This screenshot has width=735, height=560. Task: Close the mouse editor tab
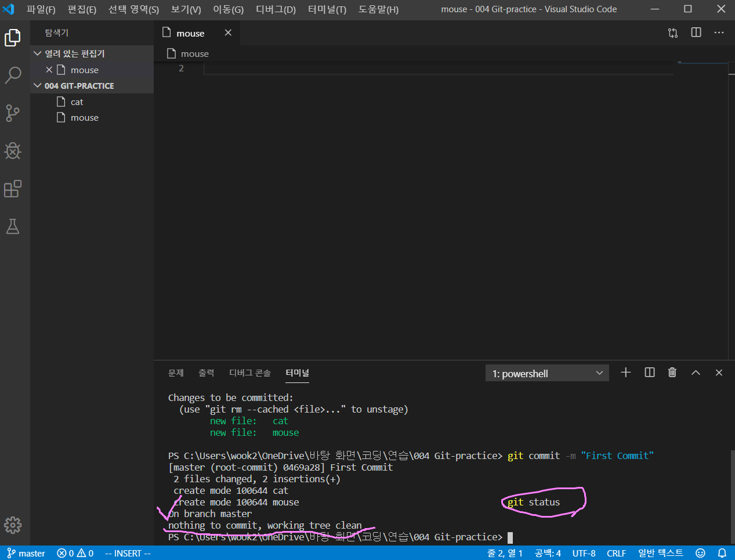(x=228, y=33)
